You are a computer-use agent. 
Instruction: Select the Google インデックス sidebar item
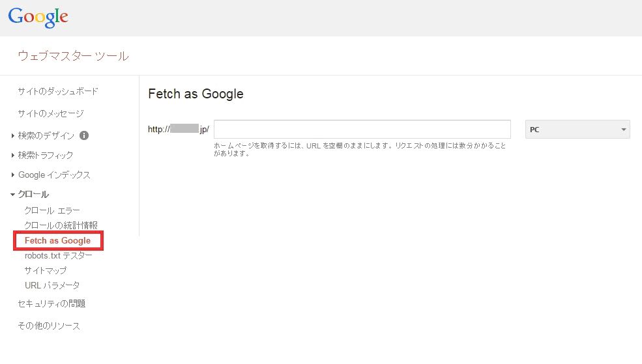(55, 175)
